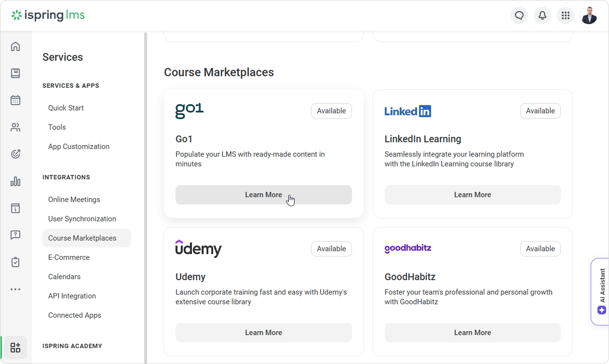
Task: Click Learn More for LinkedIn Learning
Action: tap(472, 195)
